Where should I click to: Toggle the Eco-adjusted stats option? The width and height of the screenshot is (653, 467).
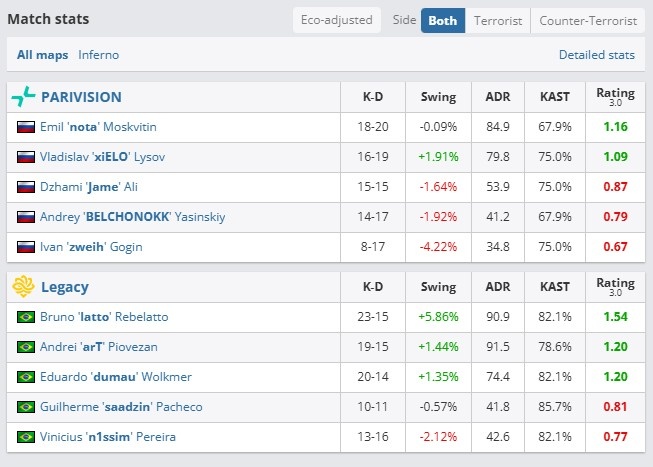[336, 20]
